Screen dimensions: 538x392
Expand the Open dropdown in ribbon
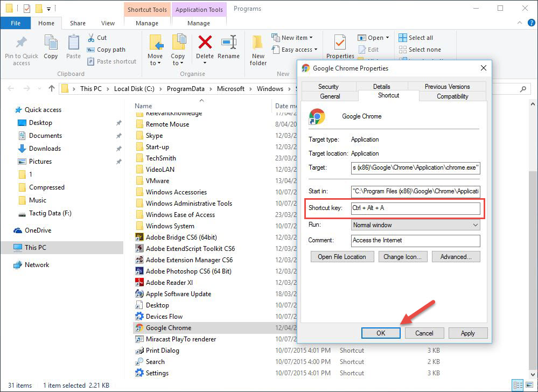(387, 38)
